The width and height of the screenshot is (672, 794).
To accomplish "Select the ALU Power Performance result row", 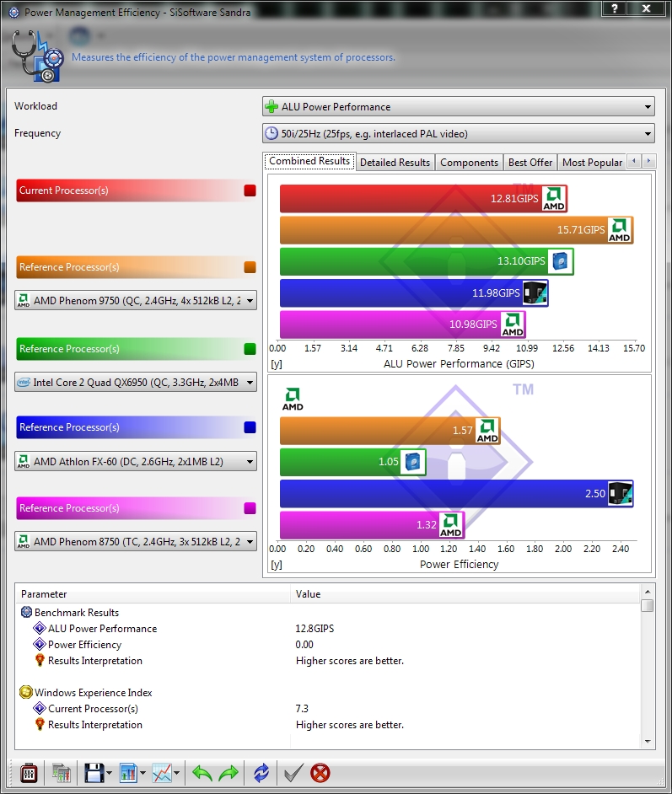I will click(328, 629).
